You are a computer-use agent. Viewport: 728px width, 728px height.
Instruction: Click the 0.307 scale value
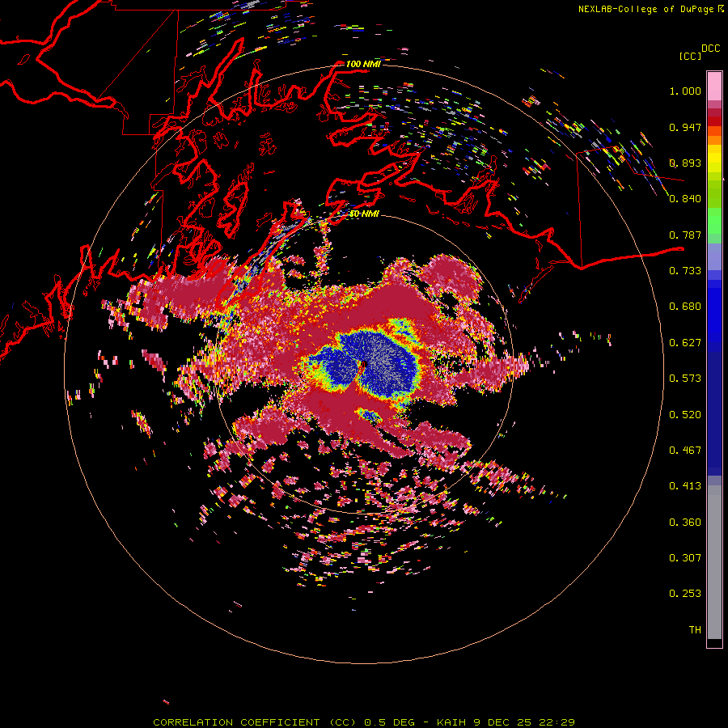click(685, 558)
